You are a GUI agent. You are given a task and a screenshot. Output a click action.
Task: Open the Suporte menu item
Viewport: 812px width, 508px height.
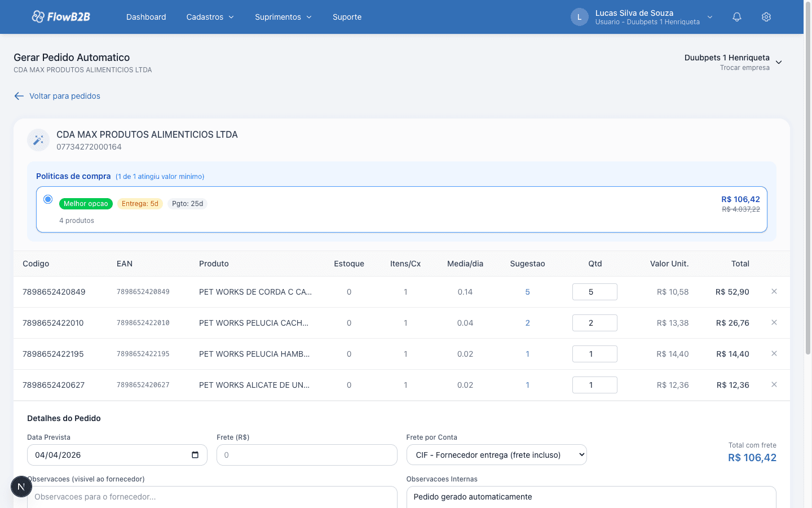pos(347,17)
